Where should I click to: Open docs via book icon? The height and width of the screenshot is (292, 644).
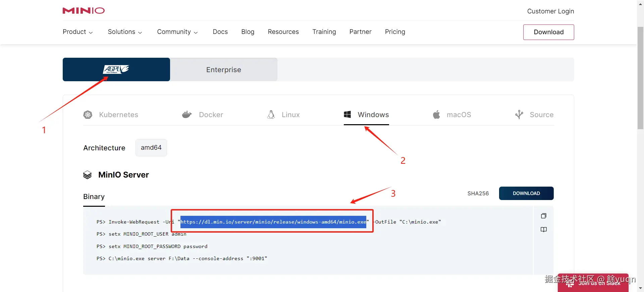544,230
